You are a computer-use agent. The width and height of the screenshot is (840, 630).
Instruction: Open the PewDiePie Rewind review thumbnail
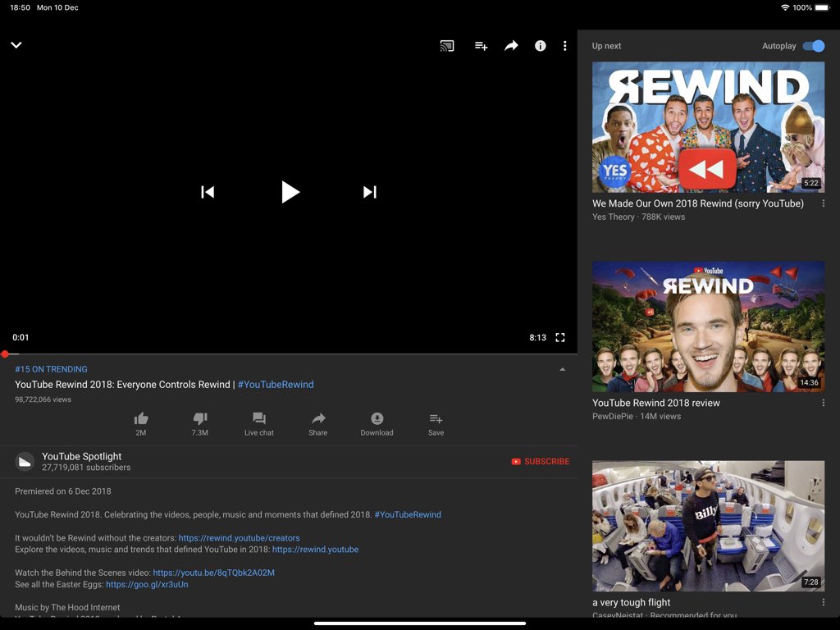coord(708,326)
